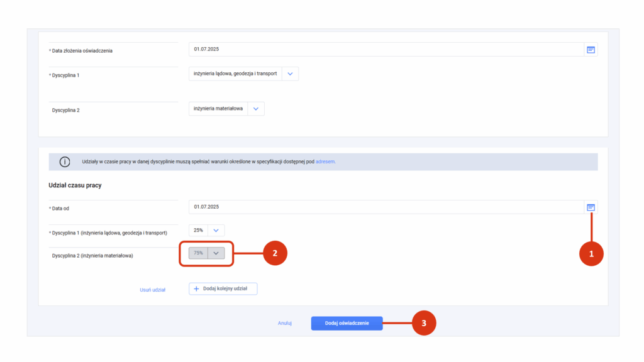Open calendar picker for Data od

tap(591, 207)
